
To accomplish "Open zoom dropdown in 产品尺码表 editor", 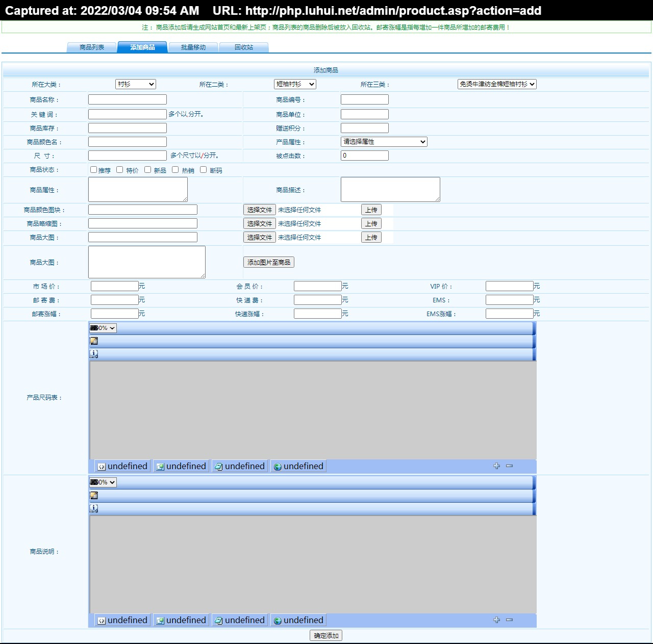I will pos(103,328).
